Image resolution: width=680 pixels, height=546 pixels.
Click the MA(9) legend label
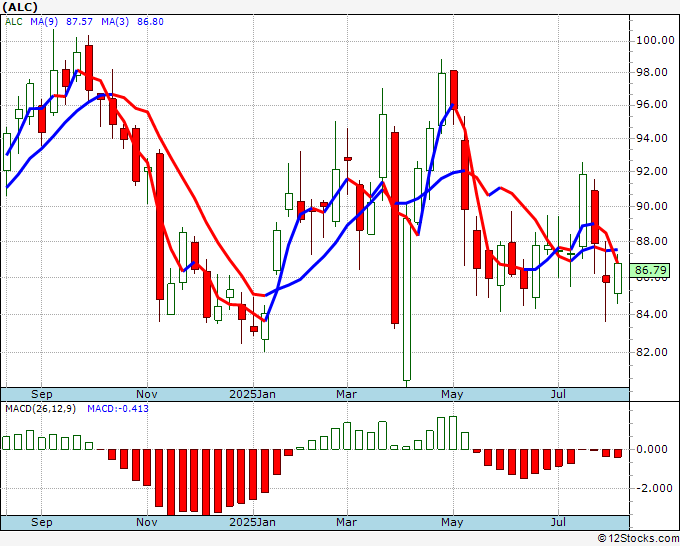pyautogui.click(x=44, y=22)
